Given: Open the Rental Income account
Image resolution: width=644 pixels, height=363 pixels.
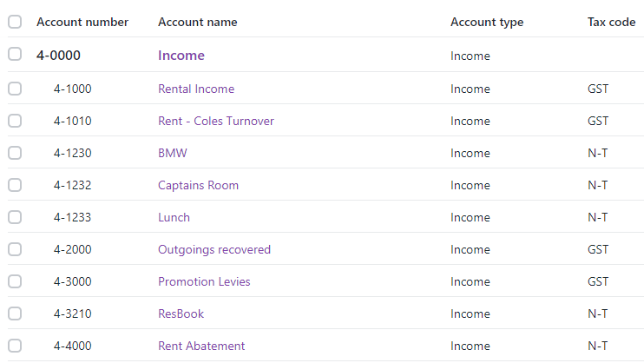Looking at the screenshot, I should pyautogui.click(x=196, y=89).
